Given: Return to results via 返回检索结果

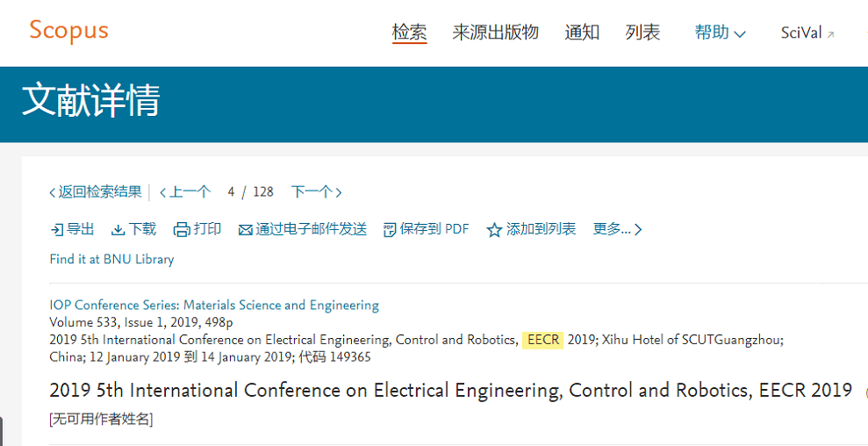Looking at the screenshot, I should click(95, 192).
